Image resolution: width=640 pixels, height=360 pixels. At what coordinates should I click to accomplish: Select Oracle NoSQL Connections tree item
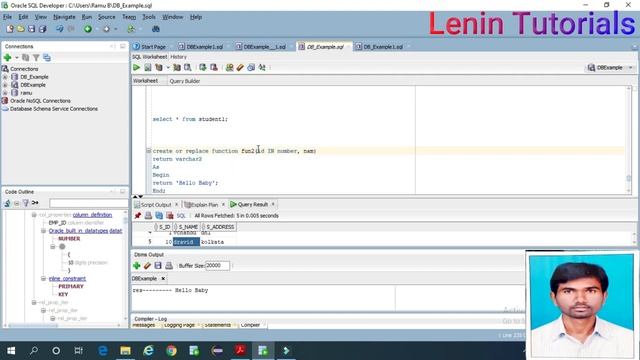(40, 101)
